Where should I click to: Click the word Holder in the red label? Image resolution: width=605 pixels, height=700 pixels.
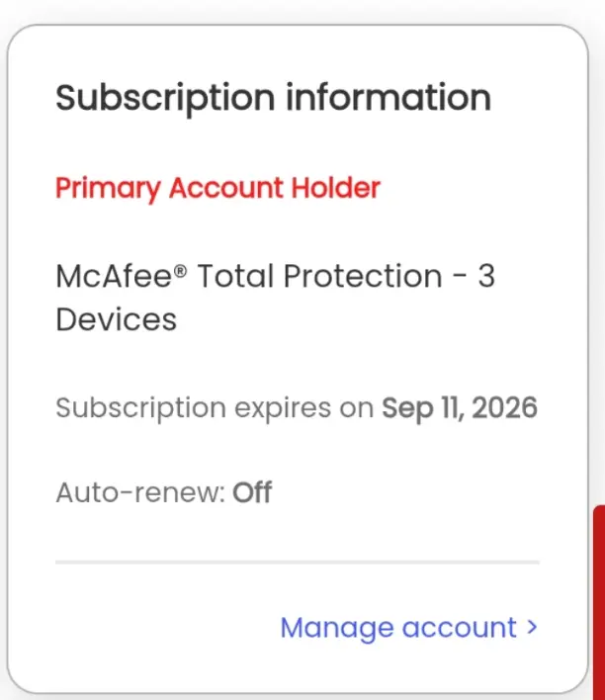click(336, 187)
